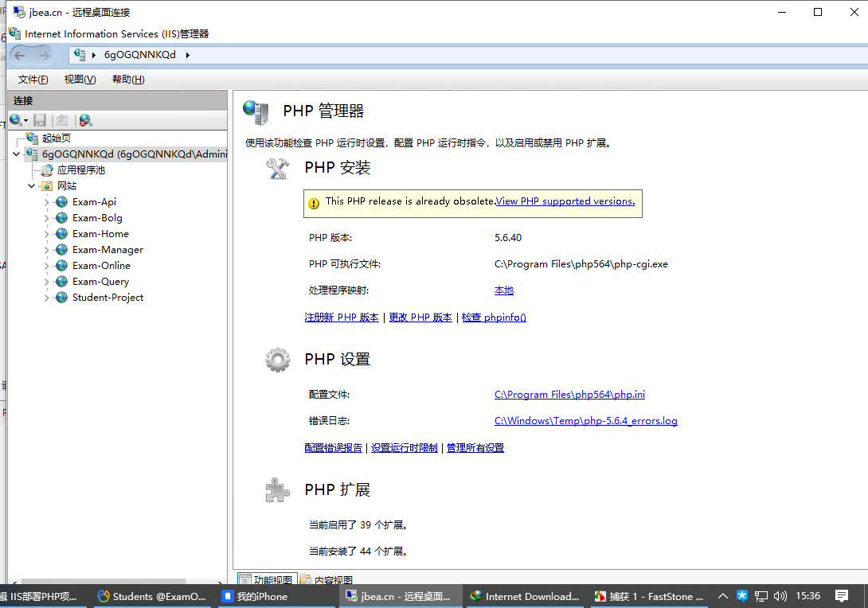Open the taskbar notification center icon
This screenshot has width=868, height=608.
point(842,596)
